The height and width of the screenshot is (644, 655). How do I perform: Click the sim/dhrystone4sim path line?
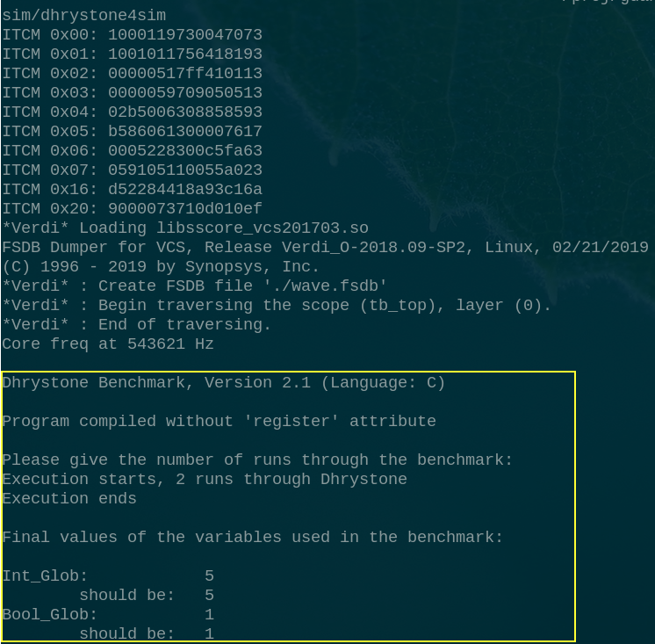(84, 16)
